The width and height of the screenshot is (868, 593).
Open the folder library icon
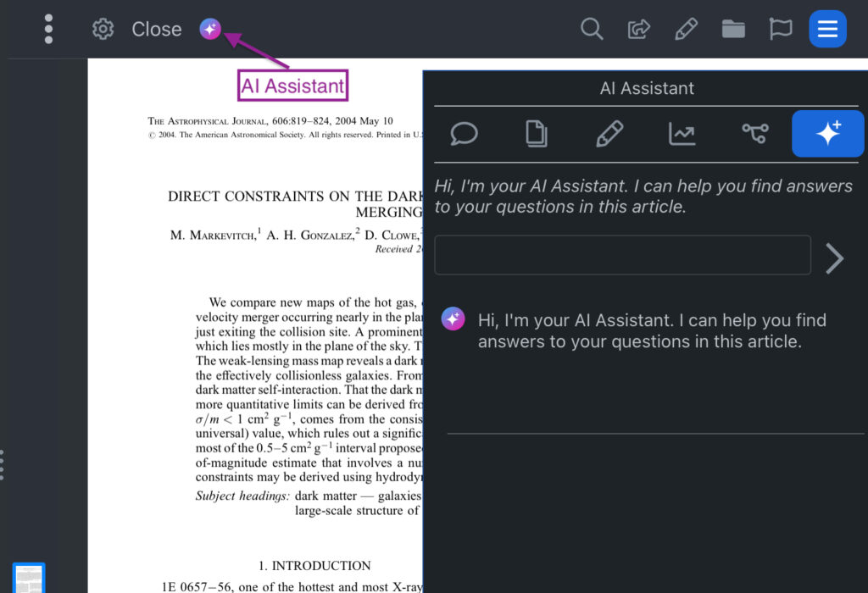[733, 29]
